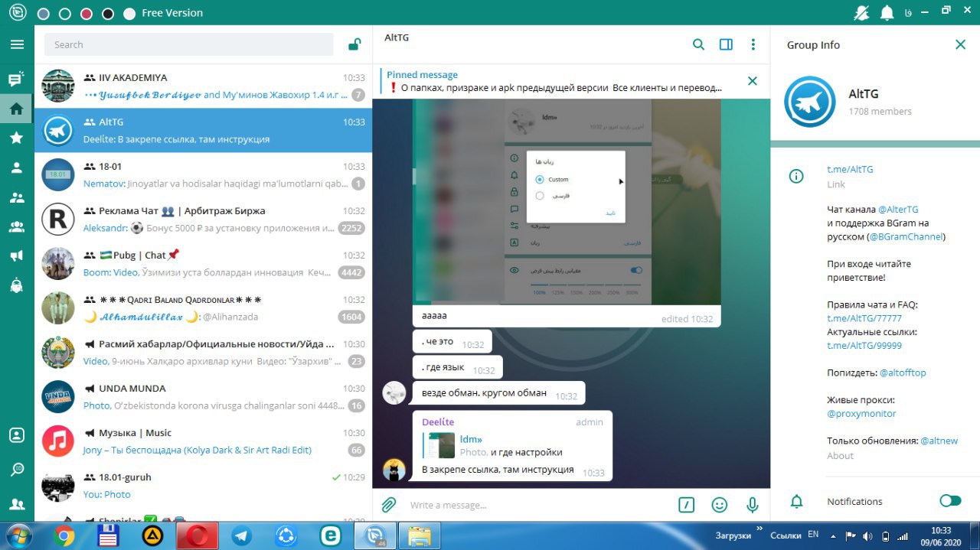Screen dimensions: 980x550
Task: Search messages in AltTG chat
Action: pos(698,44)
